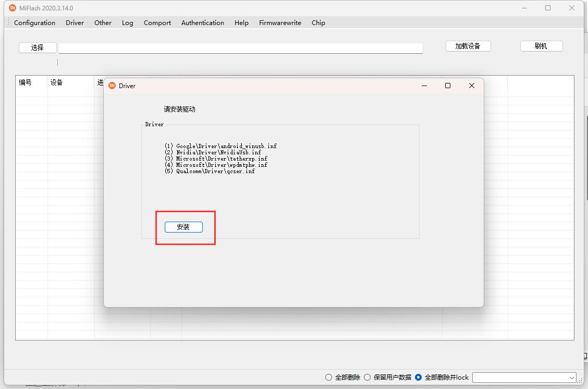Click the 刷机 flash button
Image resolution: width=588 pixels, height=389 pixels.
tap(541, 46)
